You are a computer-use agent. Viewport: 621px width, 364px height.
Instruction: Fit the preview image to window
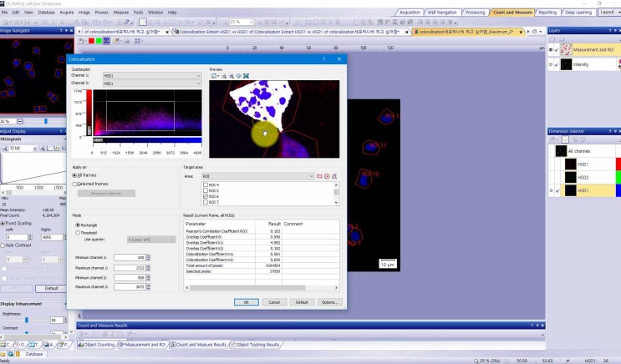pos(246,76)
